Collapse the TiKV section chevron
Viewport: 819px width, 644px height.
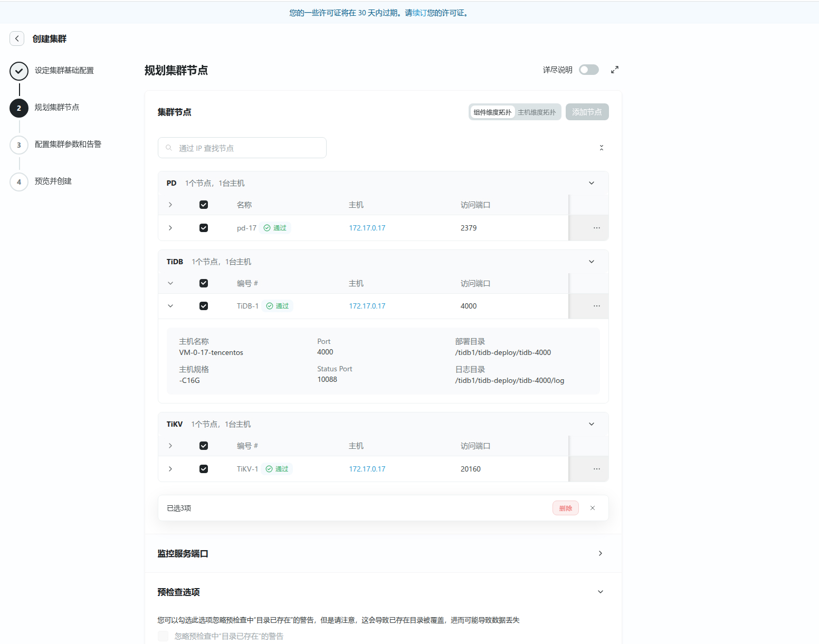pyautogui.click(x=592, y=424)
